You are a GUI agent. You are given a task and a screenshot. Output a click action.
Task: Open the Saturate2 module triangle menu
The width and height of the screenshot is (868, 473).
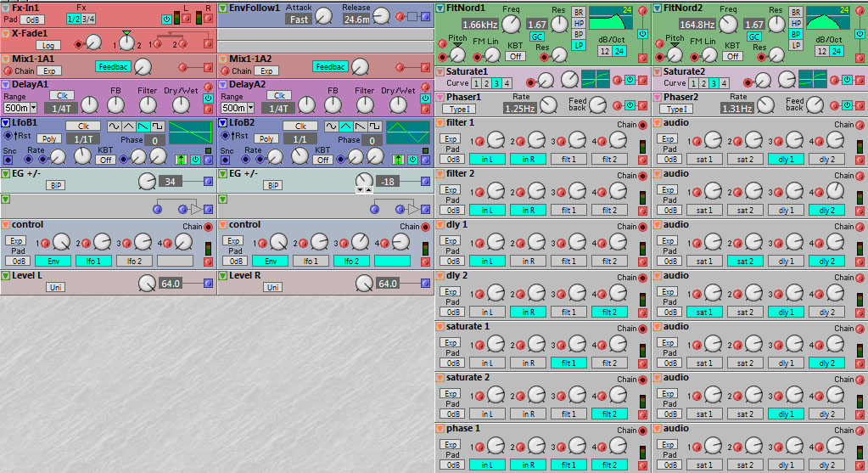[x=657, y=71]
